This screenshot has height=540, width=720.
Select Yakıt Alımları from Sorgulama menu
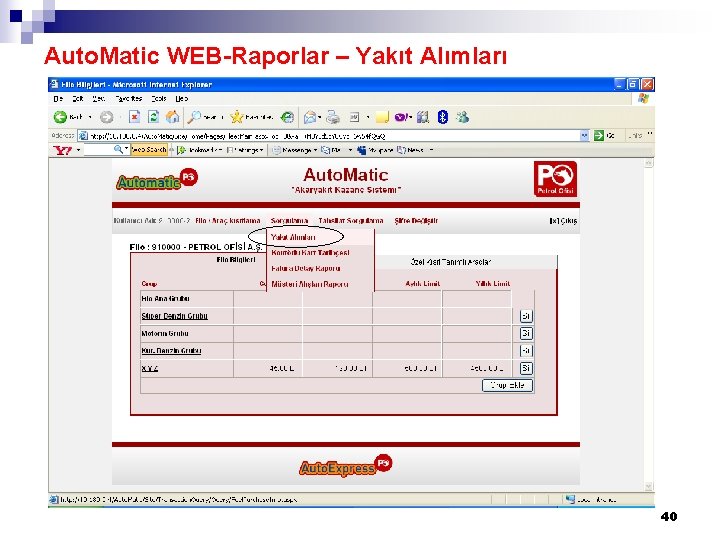pos(293,237)
